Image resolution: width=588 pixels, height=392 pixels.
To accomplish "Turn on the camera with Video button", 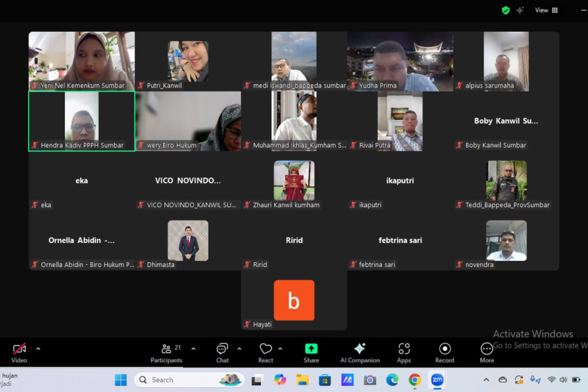I will tap(19, 353).
